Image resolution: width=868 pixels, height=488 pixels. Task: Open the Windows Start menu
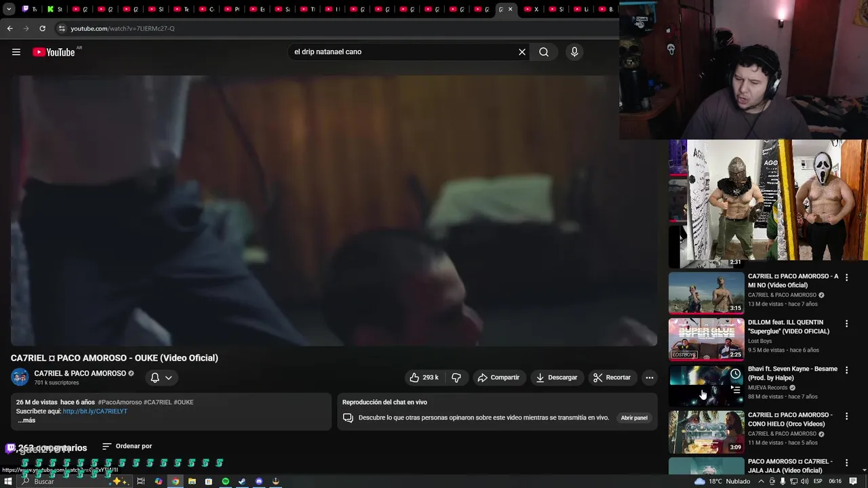[8, 481]
